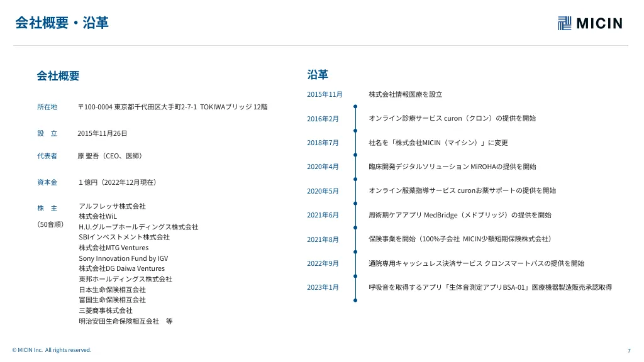This screenshot has height=362, width=644.
Task: Select shareholder Sony Innovation Fund by IGV
Action: pyautogui.click(x=123, y=258)
